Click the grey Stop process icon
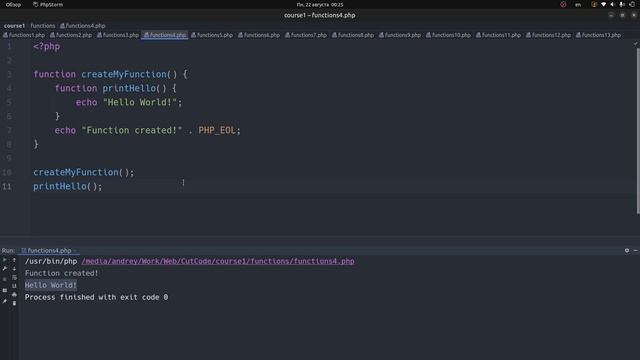This screenshot has height=360, width=640. (4, 280)
